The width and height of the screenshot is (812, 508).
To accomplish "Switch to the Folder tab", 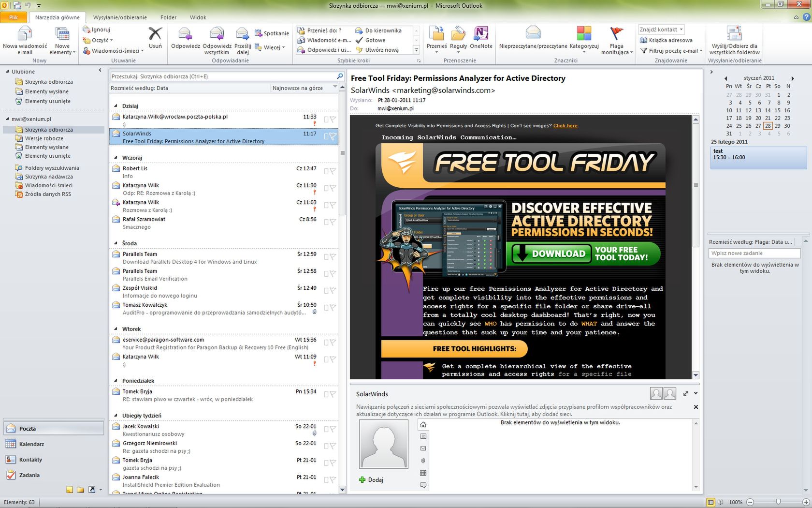I will point(168,17).
